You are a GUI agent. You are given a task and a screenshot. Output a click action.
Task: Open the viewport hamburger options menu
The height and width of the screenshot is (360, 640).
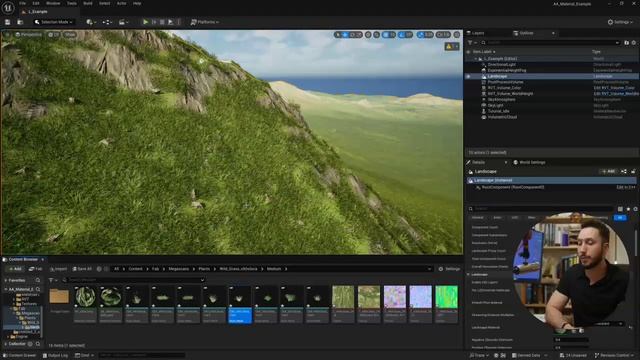7,35
